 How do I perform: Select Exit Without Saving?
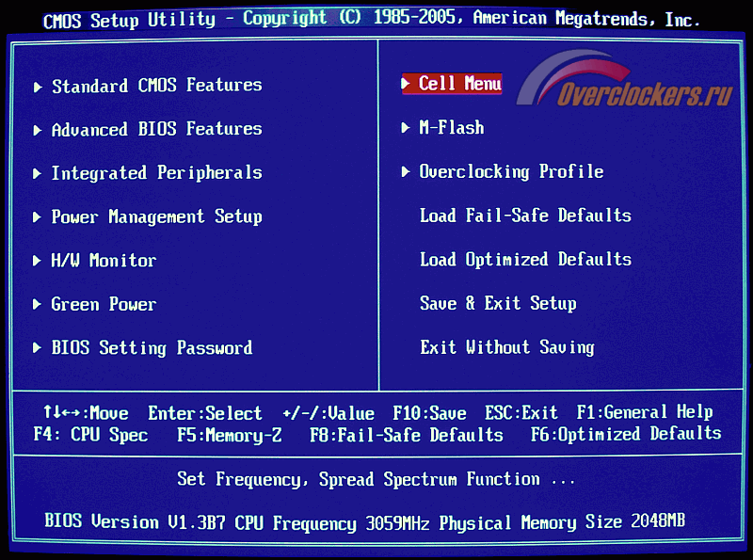coord(507,346)
